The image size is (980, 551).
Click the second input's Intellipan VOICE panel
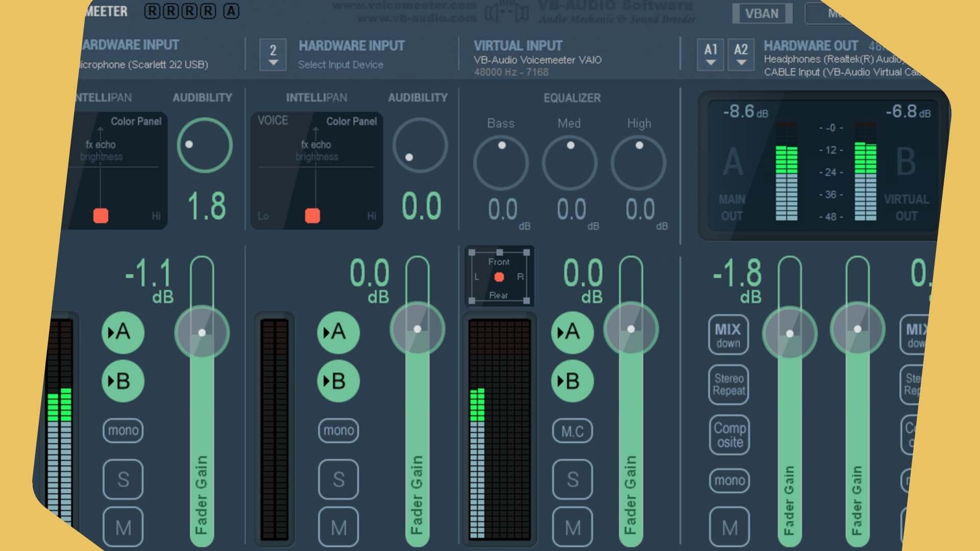pyautogui.click(x=316, y=170)
